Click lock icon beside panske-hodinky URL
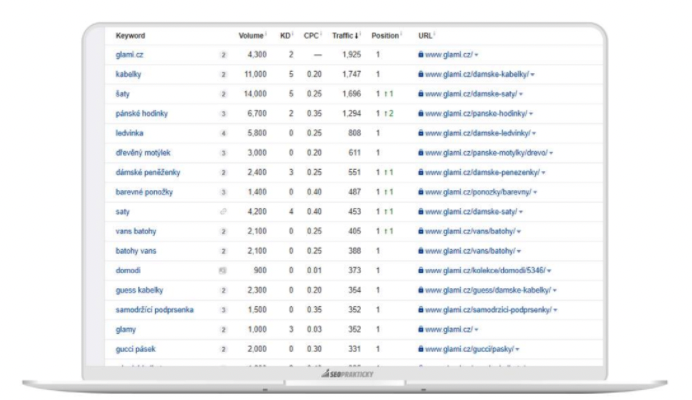Screen dimensions: 692x400 pos(421,113)
